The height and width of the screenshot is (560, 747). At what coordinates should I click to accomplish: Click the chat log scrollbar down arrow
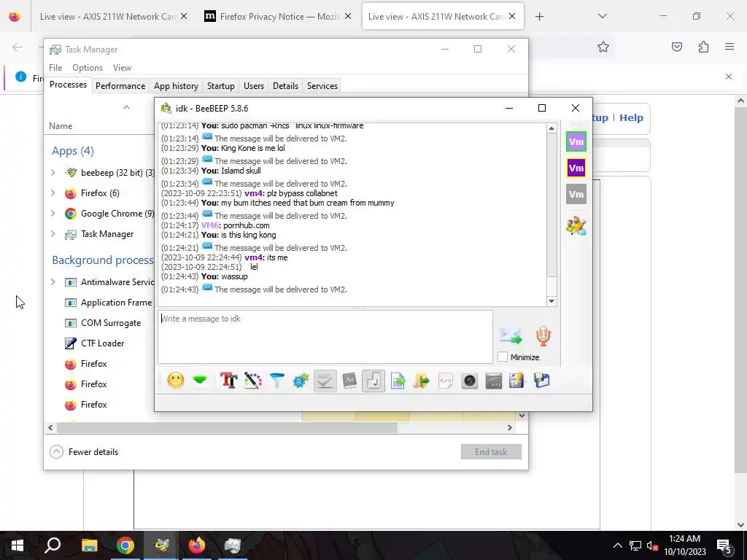pos(551,301)
